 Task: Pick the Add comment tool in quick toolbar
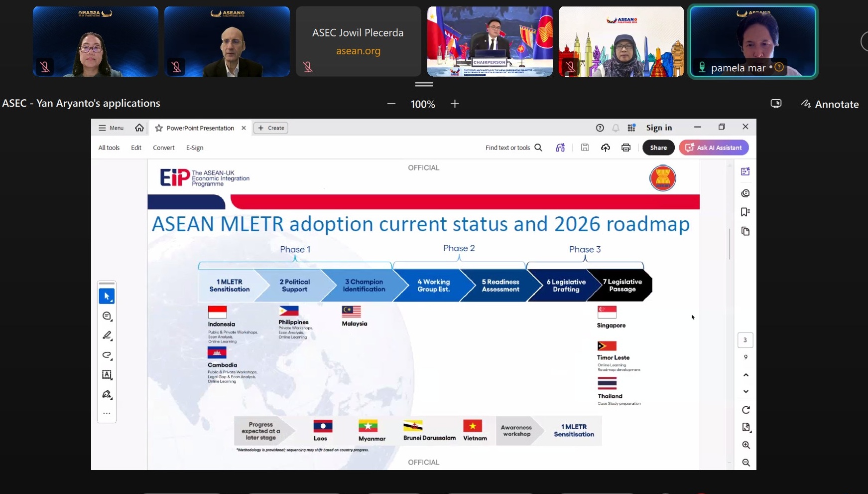107,316
